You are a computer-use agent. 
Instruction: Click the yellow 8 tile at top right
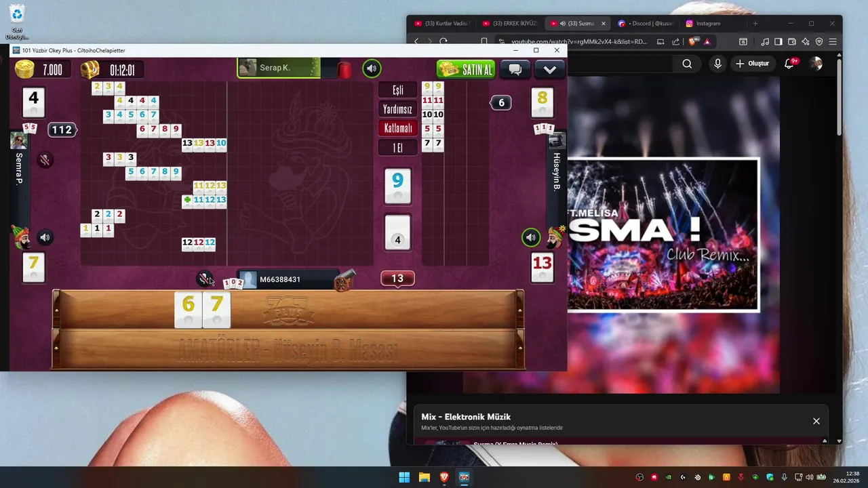pyautogui.click(x=542, y=102)
